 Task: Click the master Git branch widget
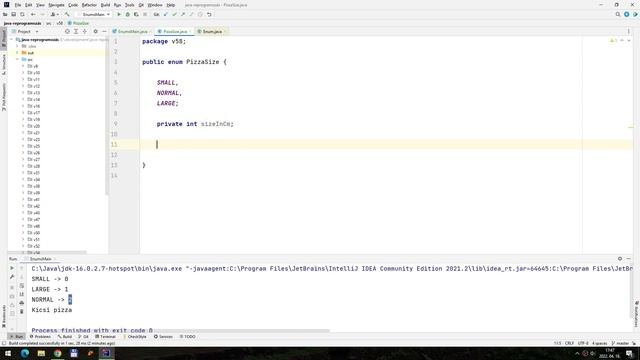620,344
